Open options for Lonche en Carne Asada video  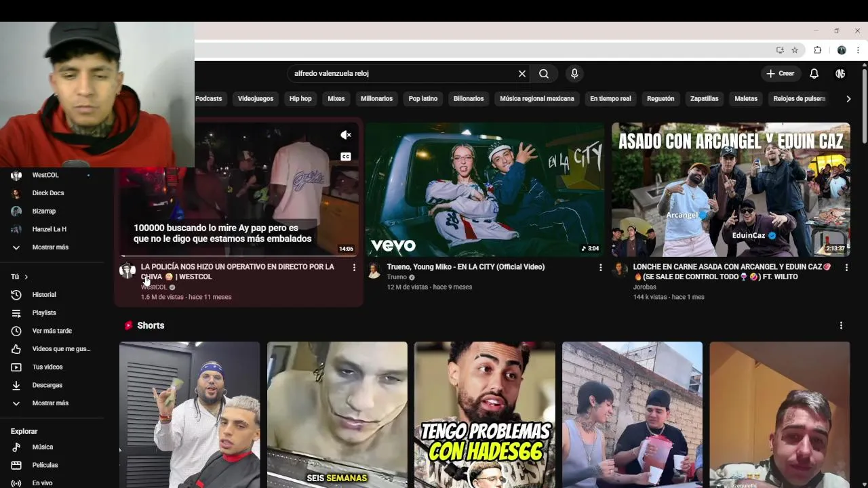point(846,268)
